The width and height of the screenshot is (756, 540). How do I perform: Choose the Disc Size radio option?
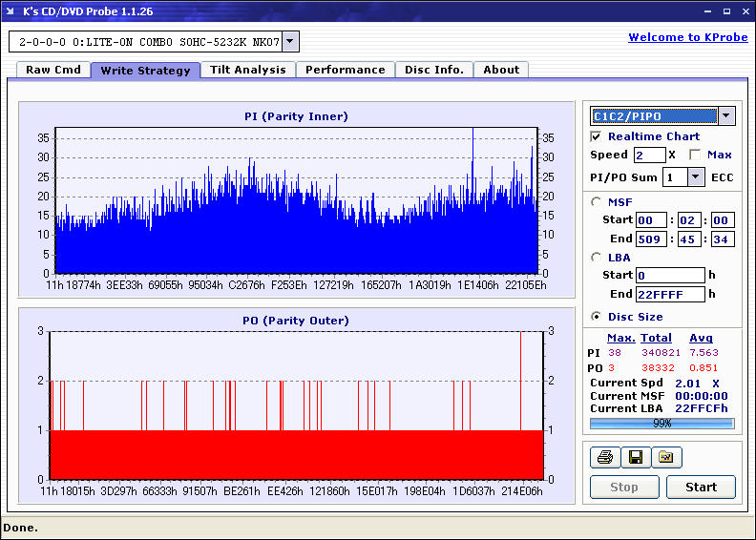coord(597,317)
